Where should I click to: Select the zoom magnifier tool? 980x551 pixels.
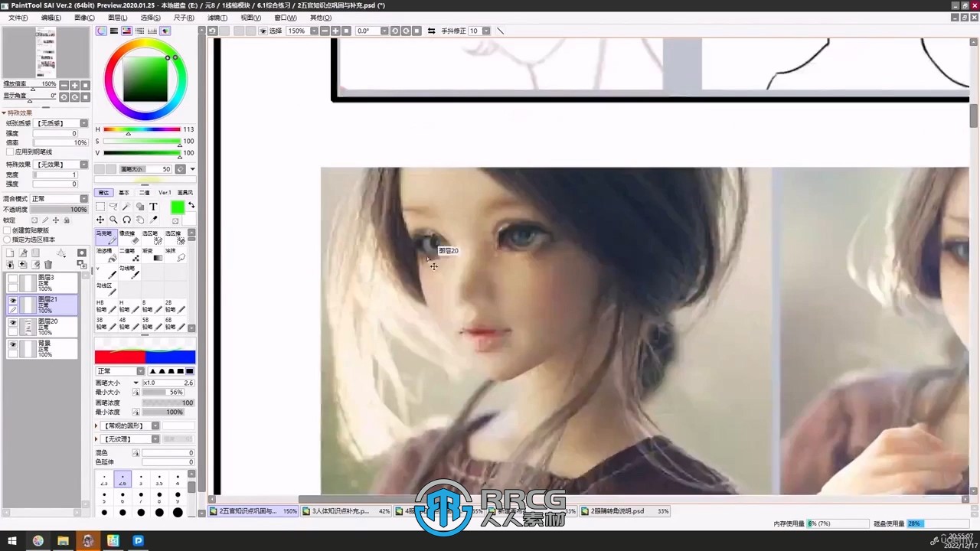coord(113,220)
